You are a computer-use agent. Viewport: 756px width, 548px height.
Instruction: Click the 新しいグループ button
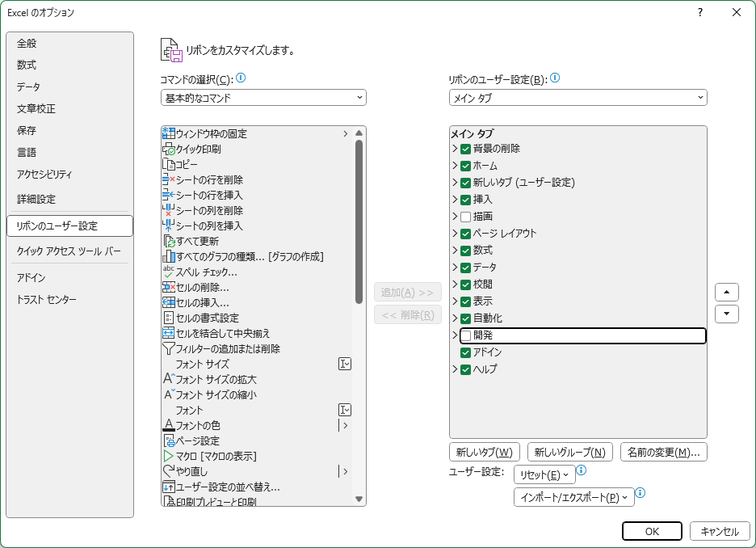coord(570,452)
